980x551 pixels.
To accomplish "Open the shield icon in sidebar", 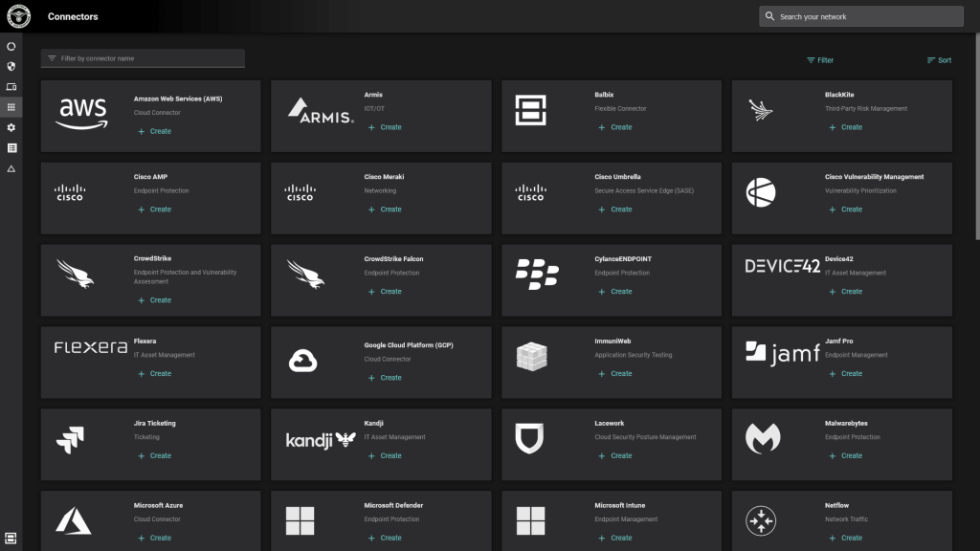I will (x=11, y=66).
